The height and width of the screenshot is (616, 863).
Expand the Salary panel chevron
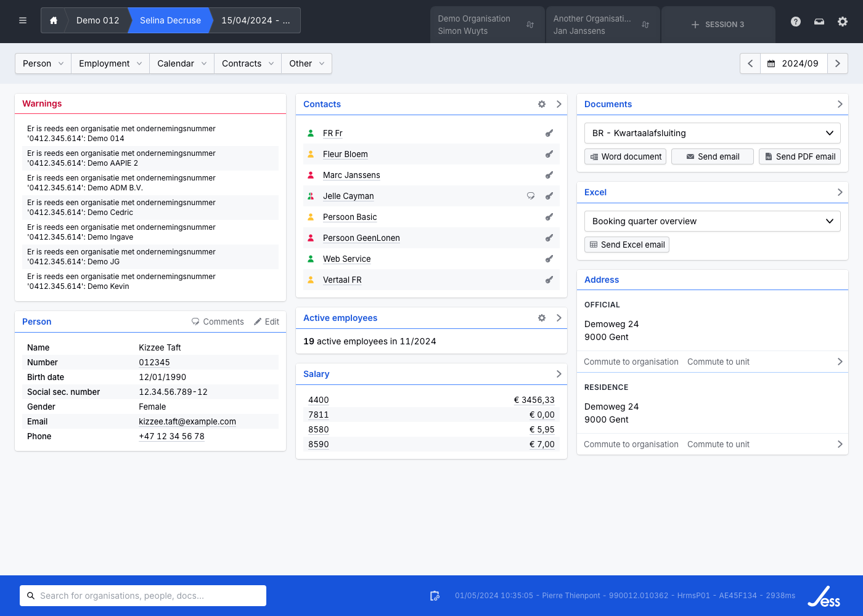click(x=558, y=374)
